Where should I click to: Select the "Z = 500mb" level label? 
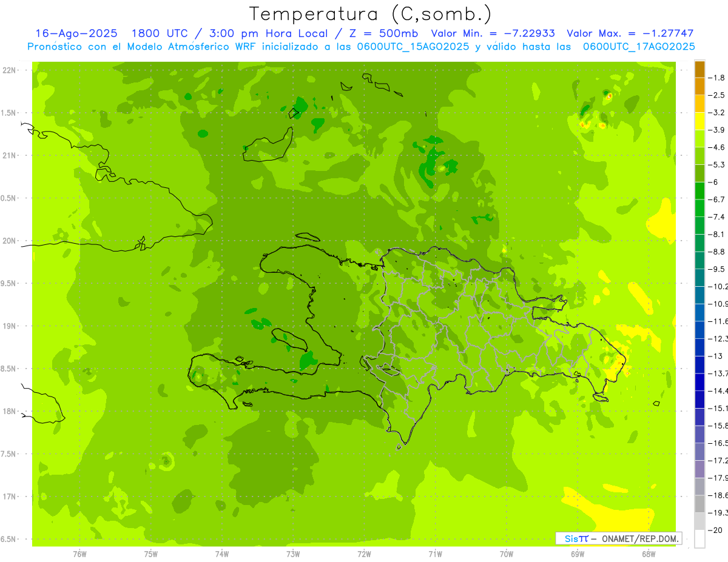click(384, 34)
